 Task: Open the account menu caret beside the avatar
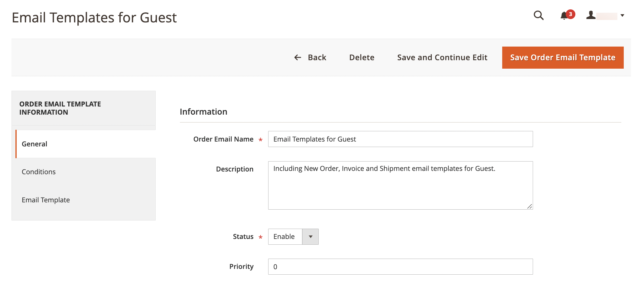pos(623,15)
